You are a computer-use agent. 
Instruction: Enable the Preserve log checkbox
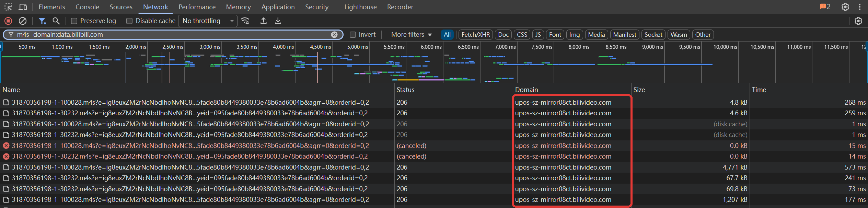pyautogui.click(x=74, y=21)
